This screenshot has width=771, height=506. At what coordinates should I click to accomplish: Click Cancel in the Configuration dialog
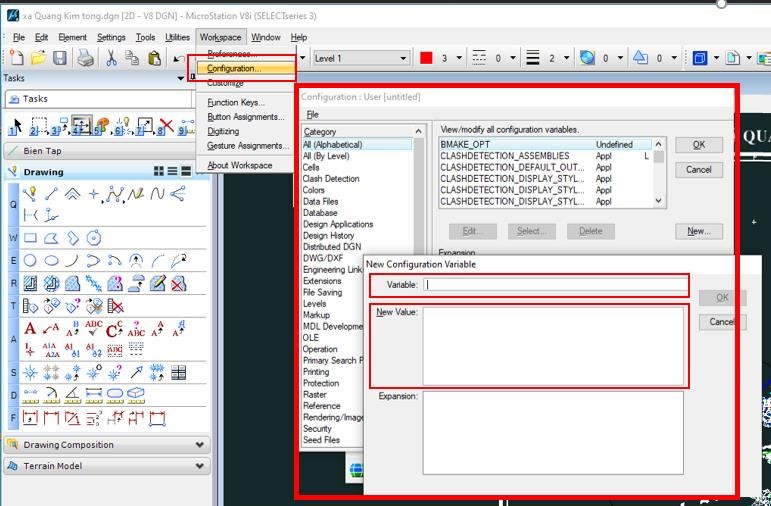698,170
